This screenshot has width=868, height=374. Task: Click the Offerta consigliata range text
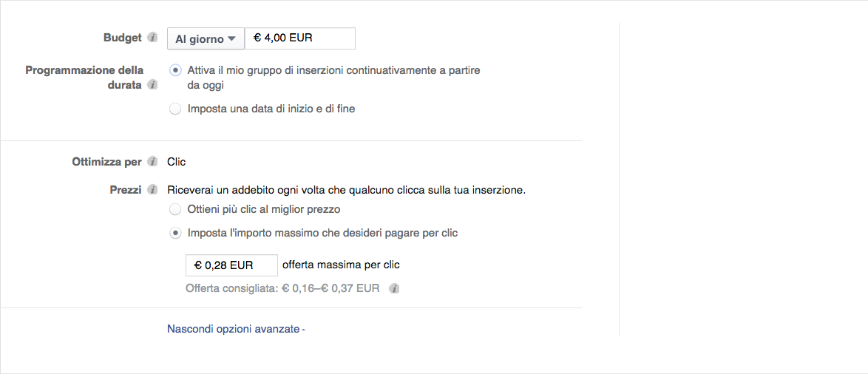pyautogui.click(x=282, y=289)
